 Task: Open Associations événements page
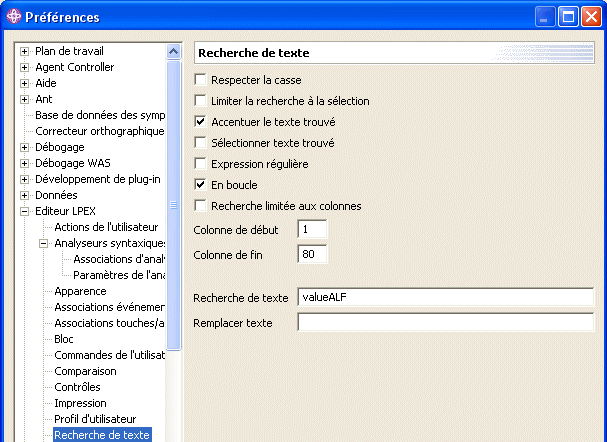click(110, 307)
